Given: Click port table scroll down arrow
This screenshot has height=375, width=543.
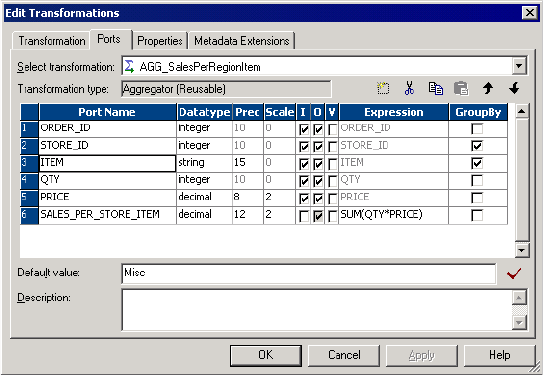Looking at the screenshot, I should click(x=522, y=250).
